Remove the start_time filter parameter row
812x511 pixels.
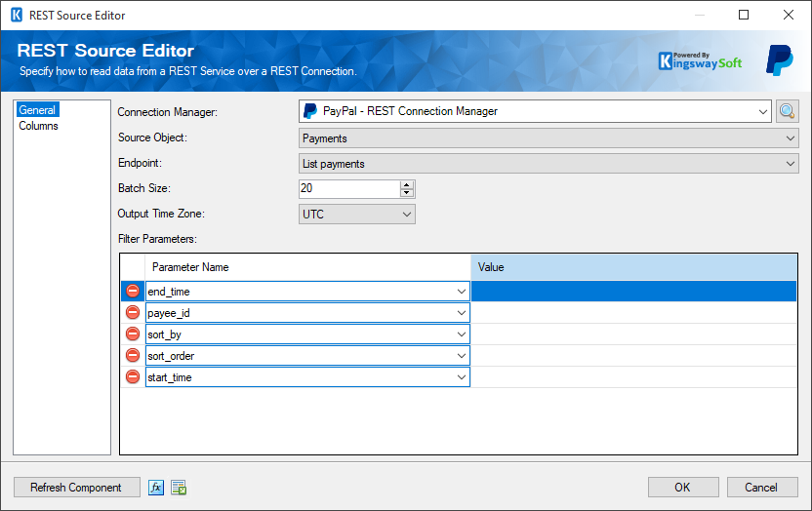coord(133,377)
